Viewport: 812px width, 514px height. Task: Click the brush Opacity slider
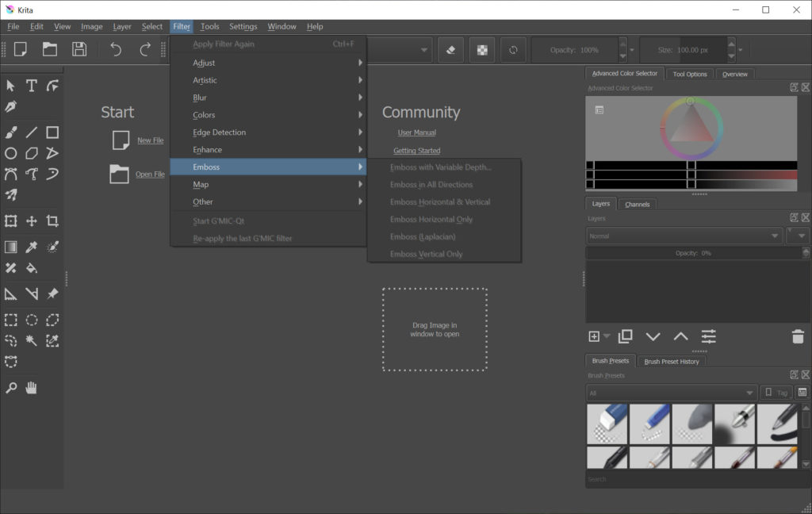[575, 50]
